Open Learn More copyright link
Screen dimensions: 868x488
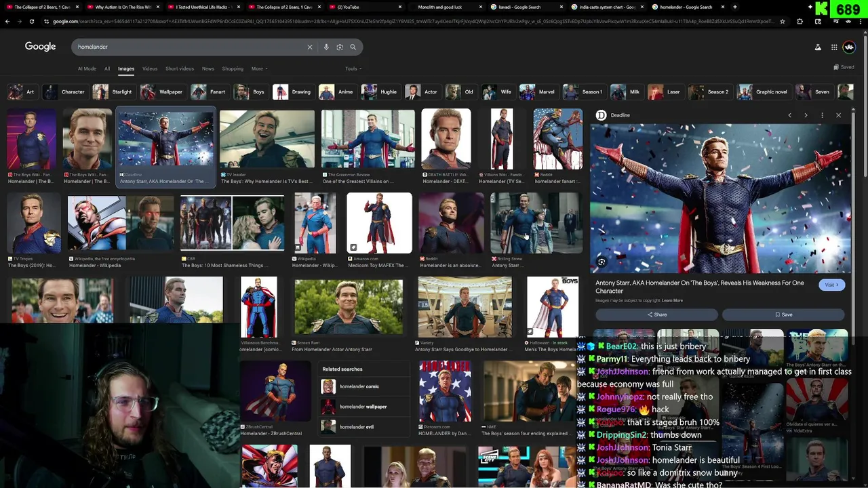click(672, 300)
